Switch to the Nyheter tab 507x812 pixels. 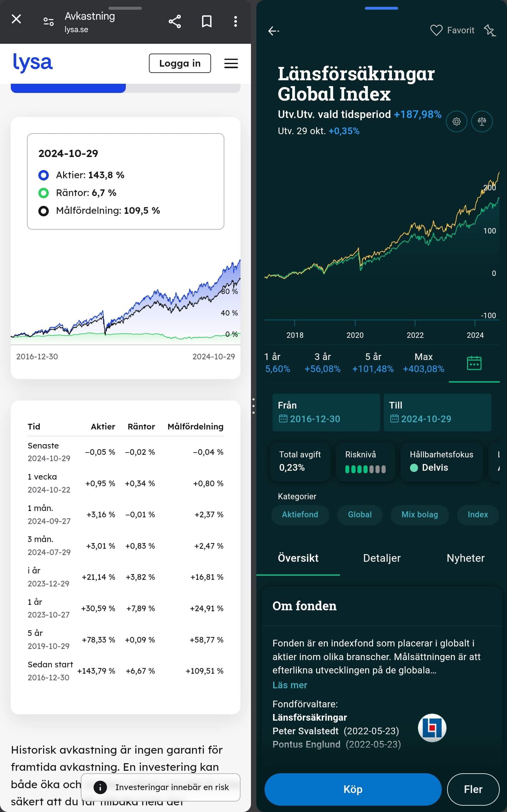465,558
